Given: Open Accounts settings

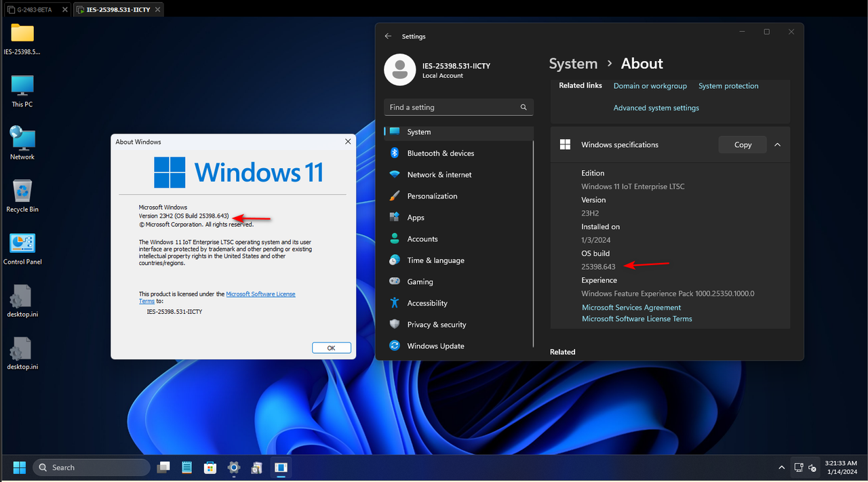Looking at the screenshot, I should coord(458,239).
